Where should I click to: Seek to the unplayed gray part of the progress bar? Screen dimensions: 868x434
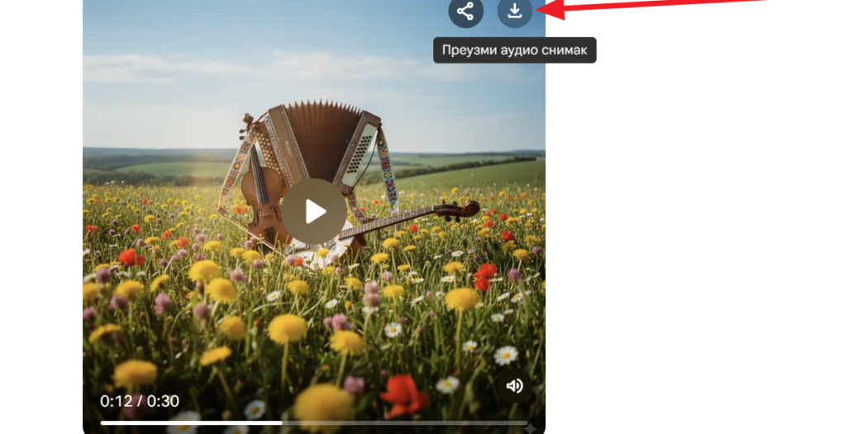pyautogui.click(x=405, y=422)
